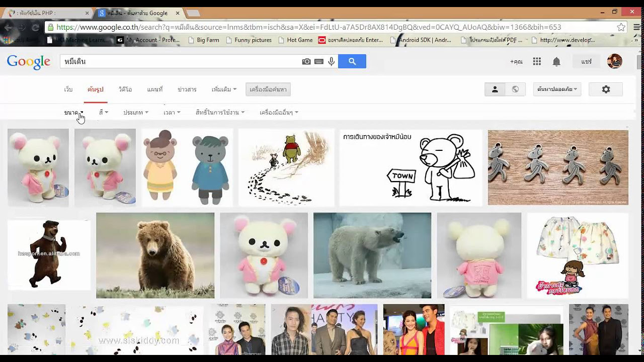Expand the size filter dropdown
The image size is (644, 362).
click(73, 113)
